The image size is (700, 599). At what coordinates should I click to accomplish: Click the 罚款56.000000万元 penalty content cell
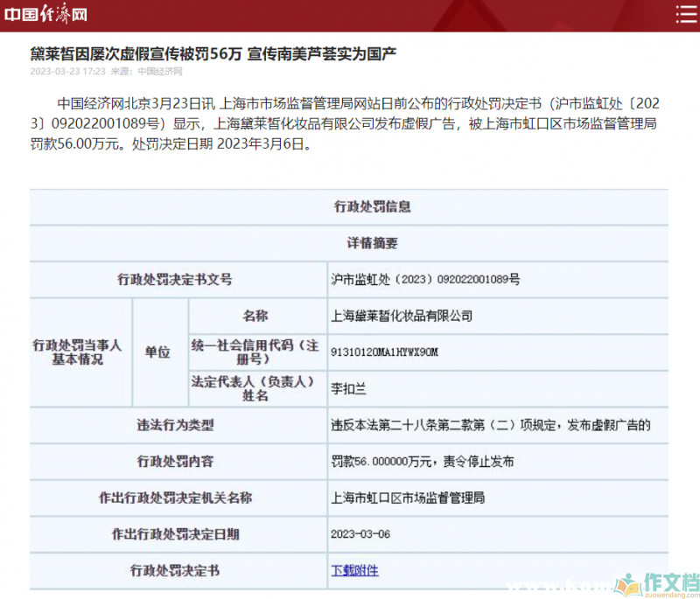pyautogui.click(x=422, y=461)
